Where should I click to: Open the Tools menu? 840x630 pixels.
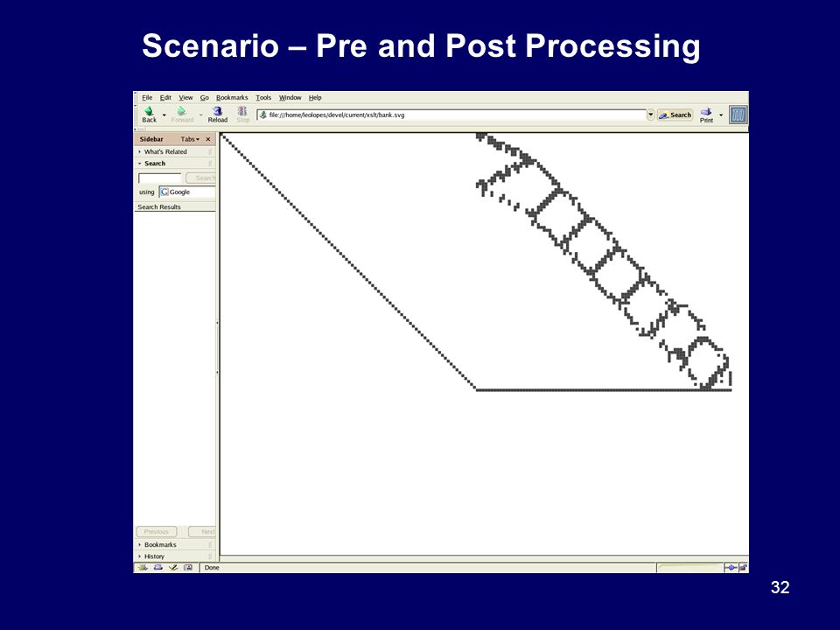coord(263,97)
